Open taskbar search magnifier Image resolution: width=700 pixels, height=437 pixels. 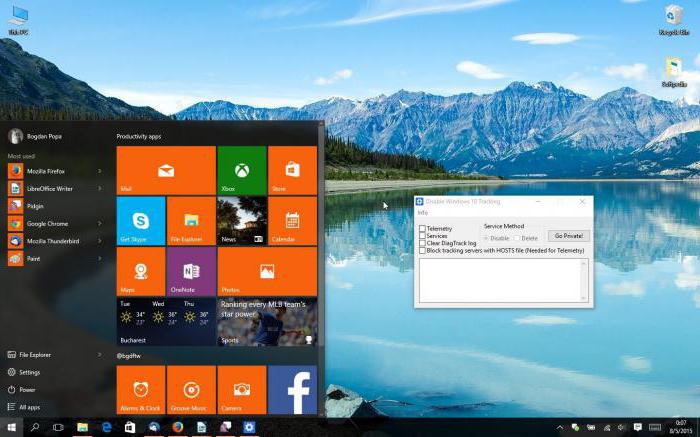pos(35,427)
